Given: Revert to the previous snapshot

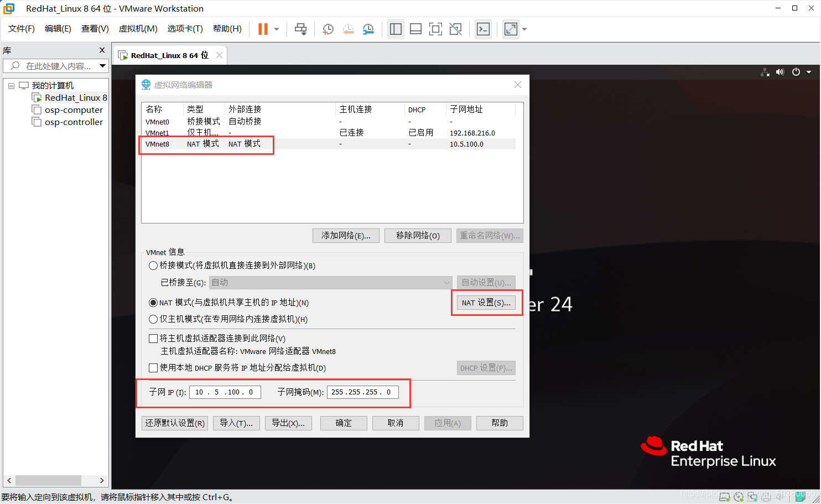Looking at the screenshot, I should tap(348, 29).
